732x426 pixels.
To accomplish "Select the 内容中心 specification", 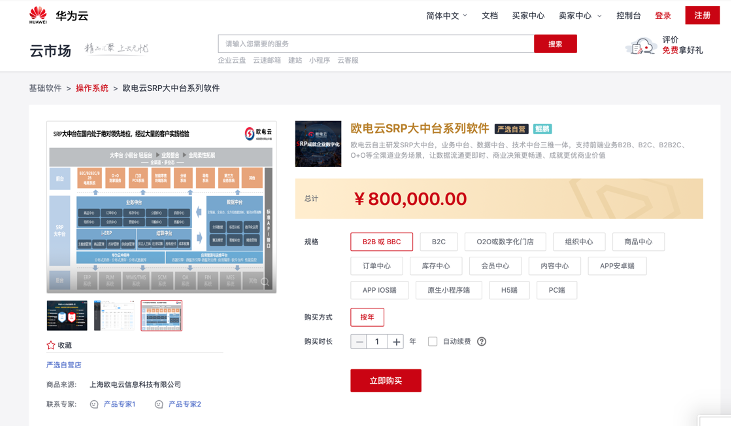I will [555, 266].
